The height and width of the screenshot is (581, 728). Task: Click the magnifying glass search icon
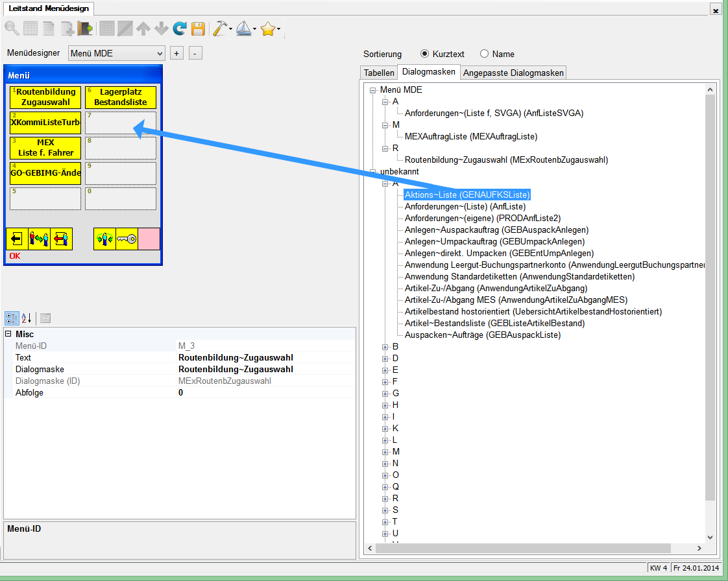tap(12, 29)
